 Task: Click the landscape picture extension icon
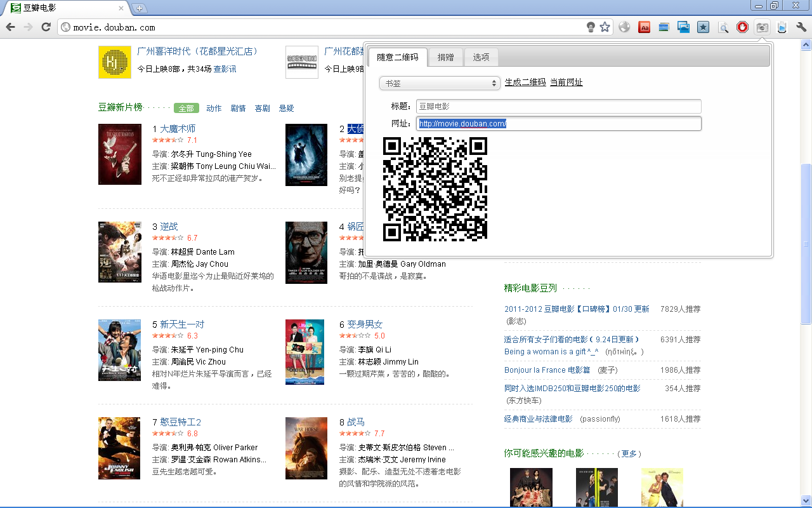click(664, 27)
